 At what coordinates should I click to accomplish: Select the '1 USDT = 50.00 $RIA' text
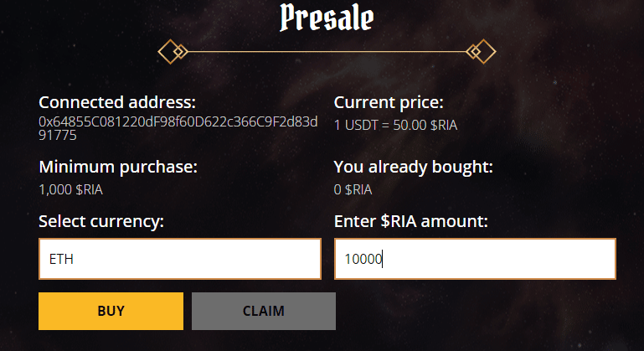click(x=395, y=125)
